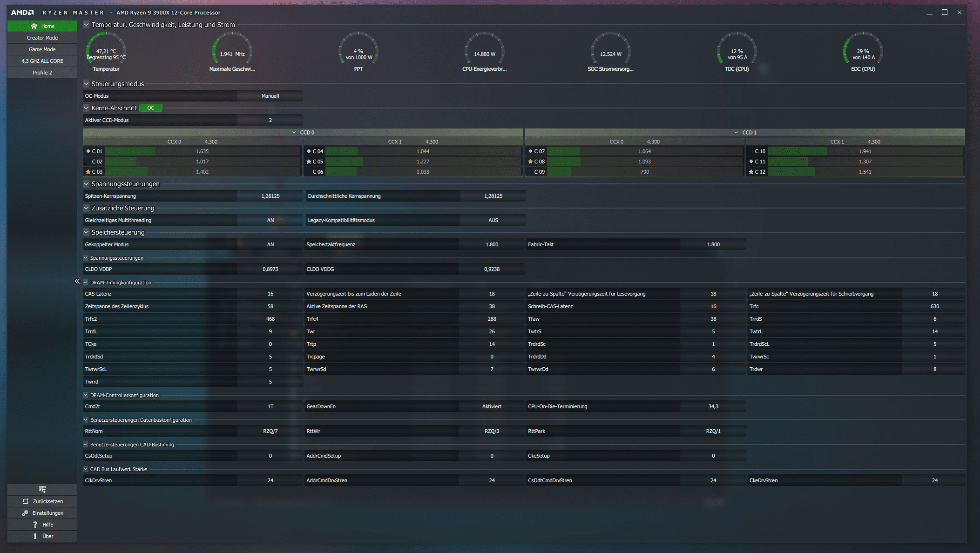980x553 pixels.
Task: Click the gold star icon on core C 03
Action: click(88, 172)
